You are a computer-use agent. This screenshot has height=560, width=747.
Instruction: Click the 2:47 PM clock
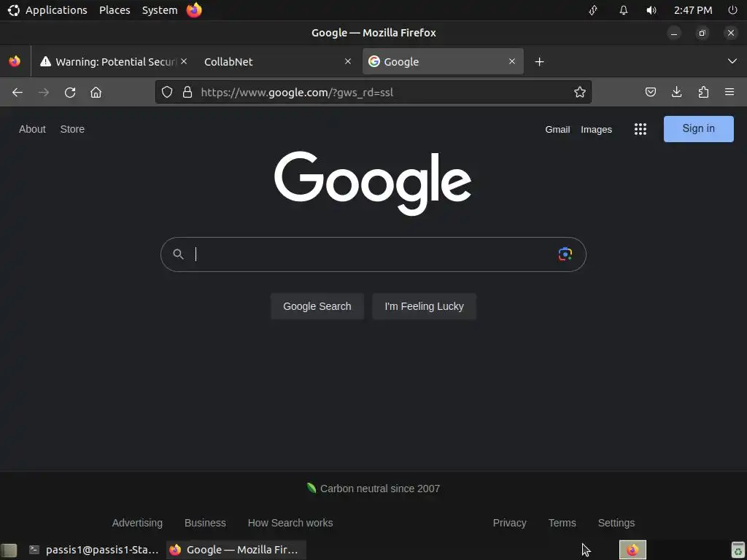coord(693,10)
